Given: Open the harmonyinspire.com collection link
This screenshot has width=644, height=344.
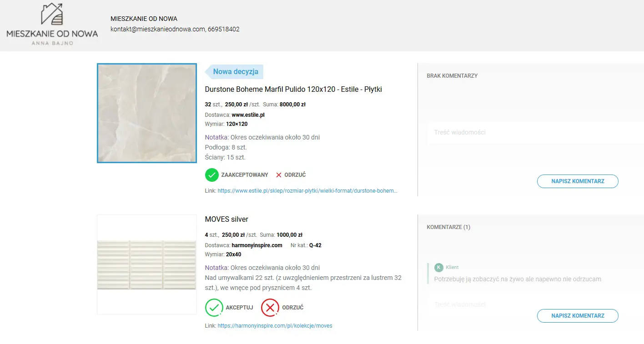Looking at the screenshot, I should (x=275, y=326).
